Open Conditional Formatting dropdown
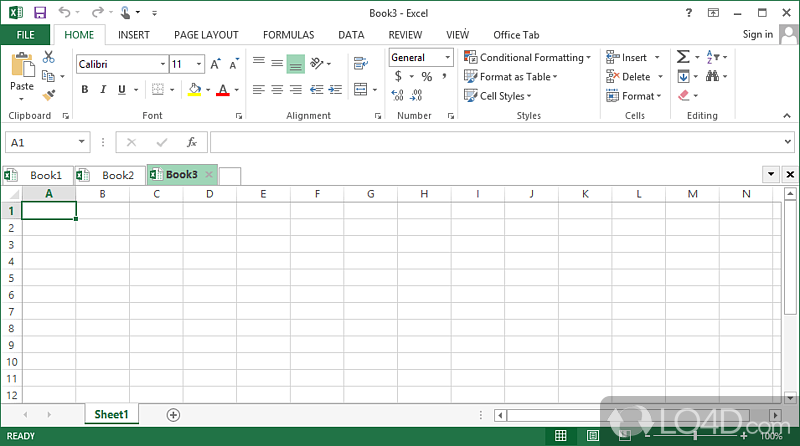The height and width of the screenshot is (446, 800). (x=528, y=57)
